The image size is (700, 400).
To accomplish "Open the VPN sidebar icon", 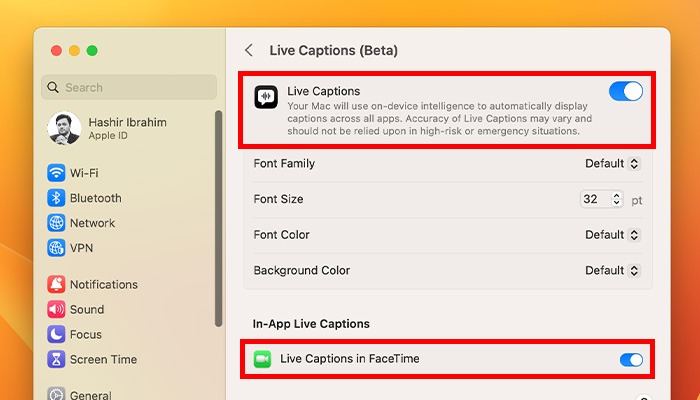I will pos(56,248).
